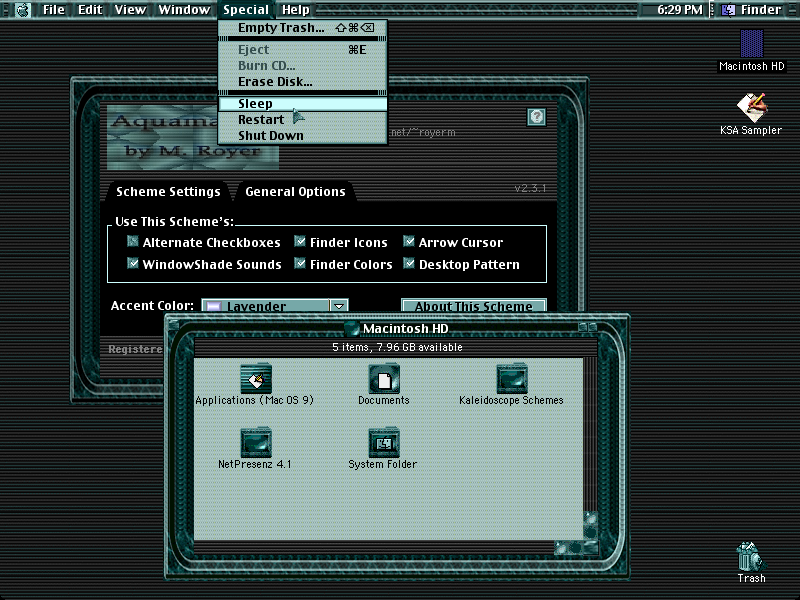The image size is (800, 600).
Task: Open the Finder application menu
Action: pos(752,10)
